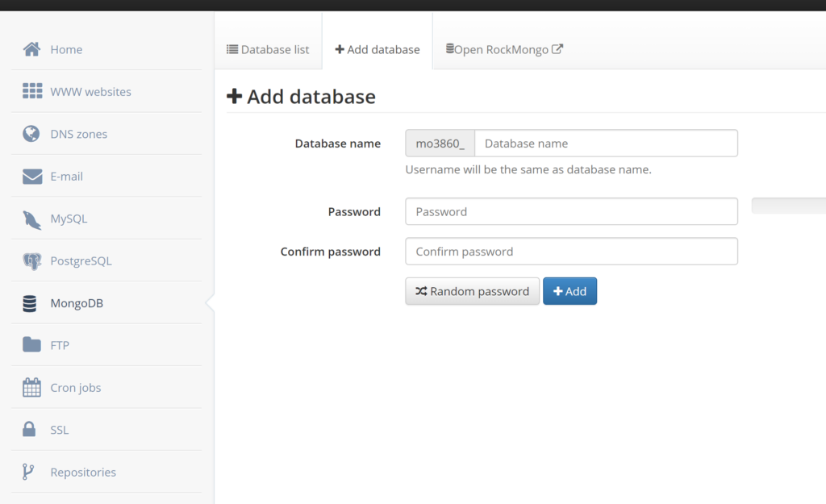Focus the Database name input field
The height and width of the screenshot is (504, 826).
click(605, 144)
